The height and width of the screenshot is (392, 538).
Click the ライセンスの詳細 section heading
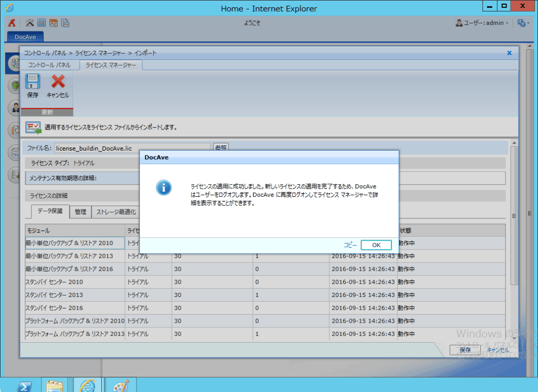(x=49, y=196)
